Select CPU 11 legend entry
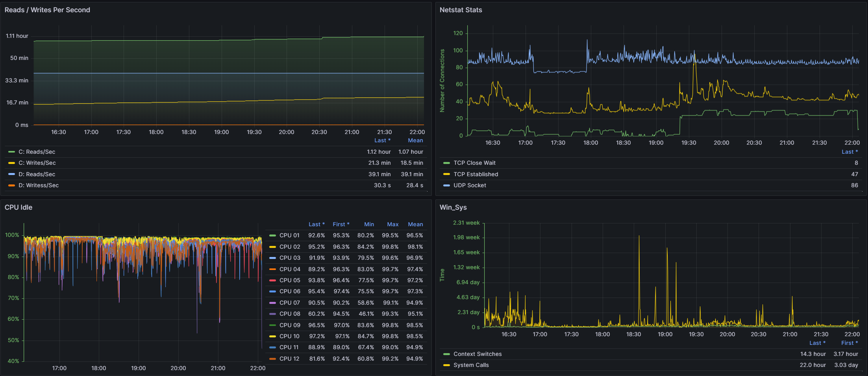 pyautogui.click(x=289, y=347)
